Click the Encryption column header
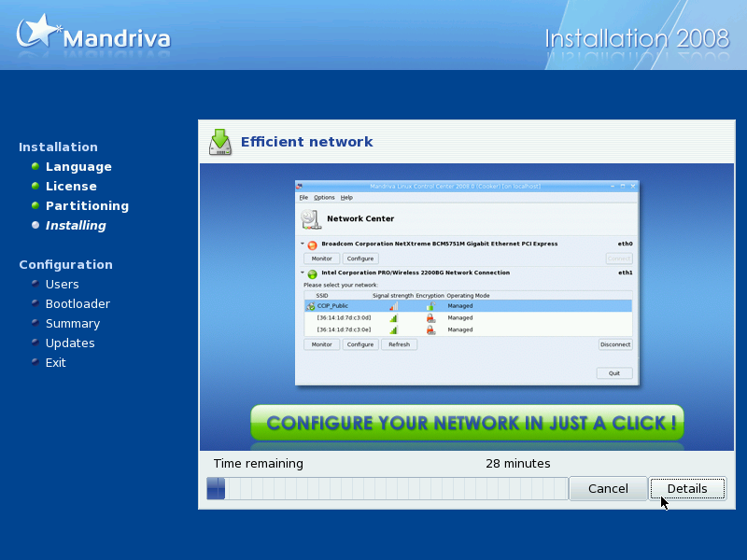Viewport: 747px width, 560px height. (430, 296)
